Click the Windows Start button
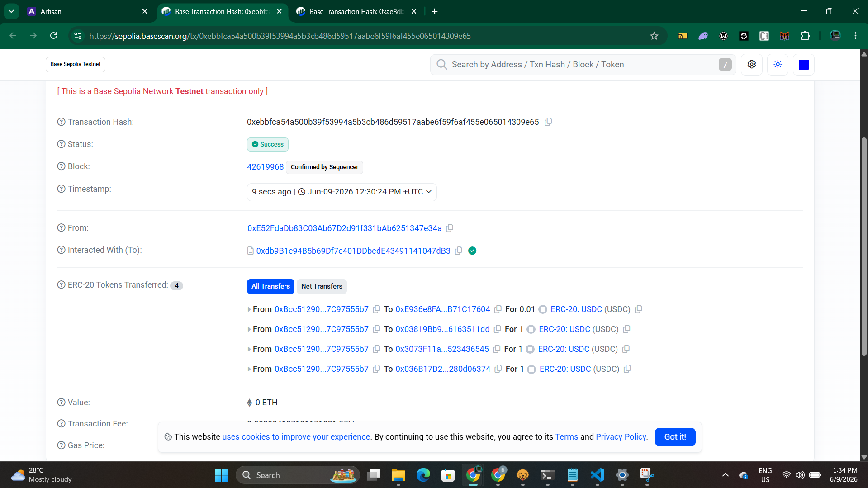Screen dimensions: 868x488 (x=221, y=475)
